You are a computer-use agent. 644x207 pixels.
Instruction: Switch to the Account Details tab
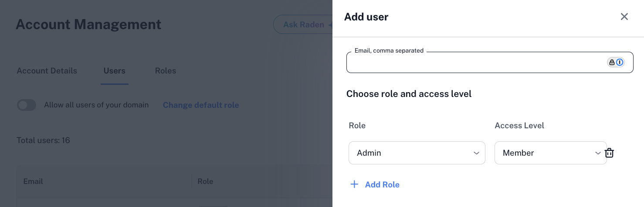point(47,71)
